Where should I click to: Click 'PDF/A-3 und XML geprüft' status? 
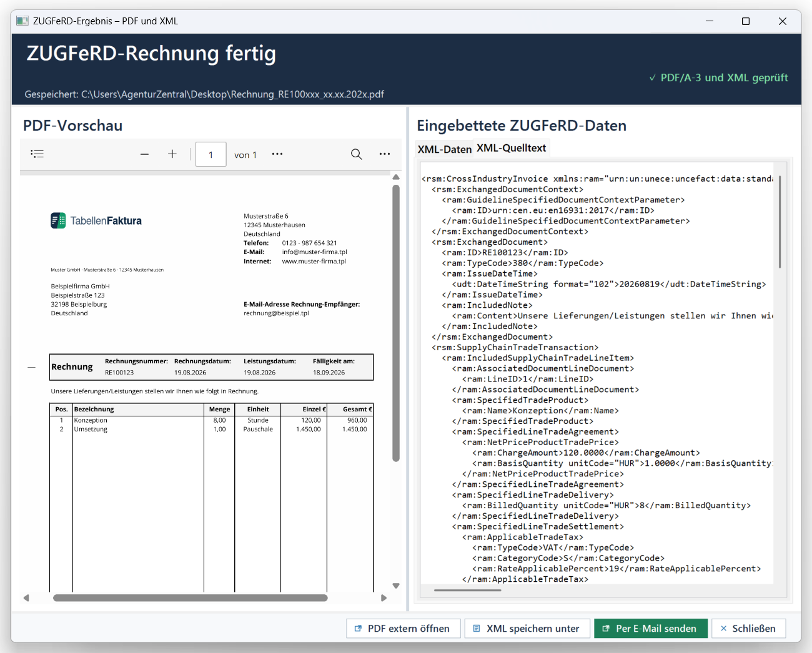point(718,77)
